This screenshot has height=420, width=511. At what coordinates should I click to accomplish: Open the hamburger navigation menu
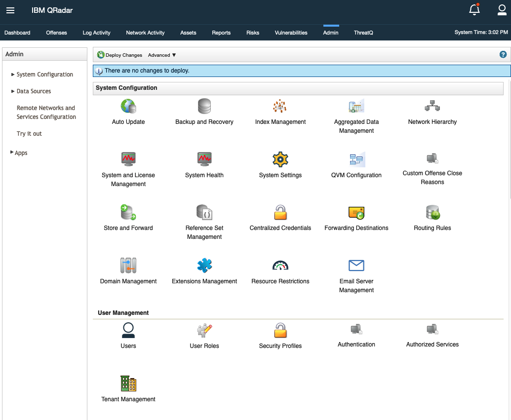tap(10, 10)
